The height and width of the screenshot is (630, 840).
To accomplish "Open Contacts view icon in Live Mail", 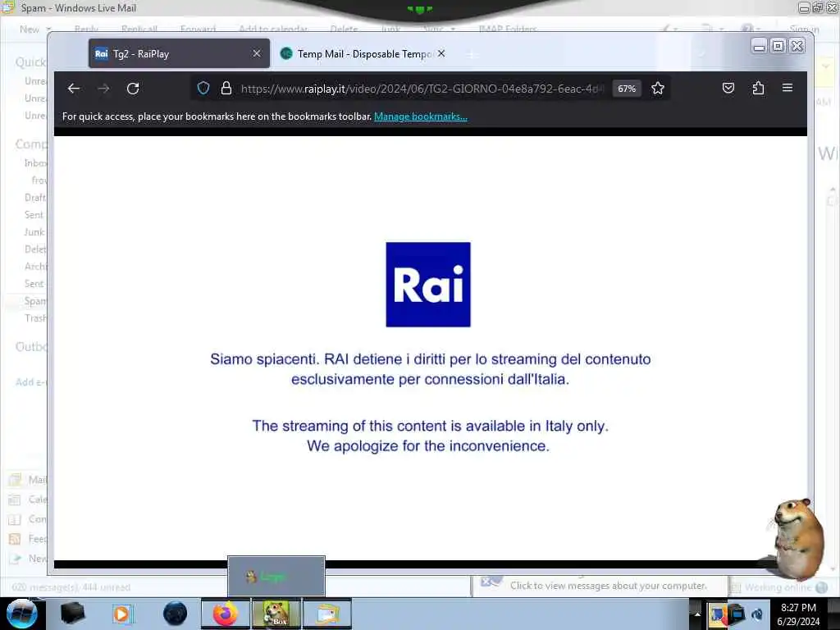I will [15, 519].
